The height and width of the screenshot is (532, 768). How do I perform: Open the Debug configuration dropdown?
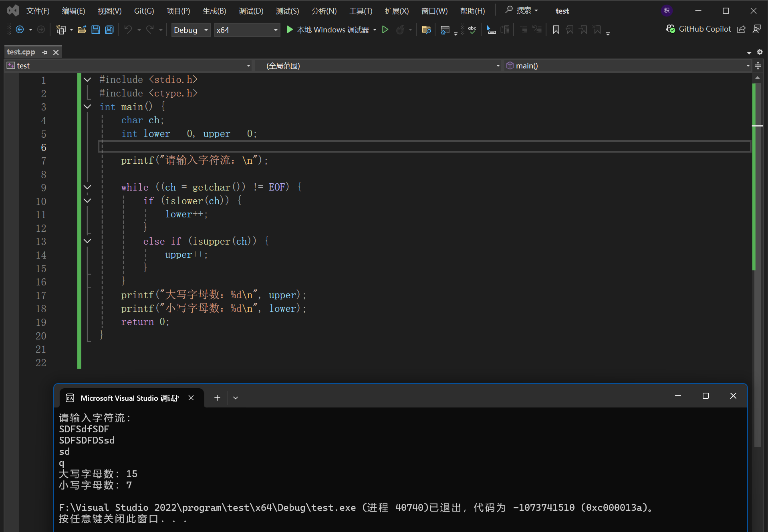(191, 30)
